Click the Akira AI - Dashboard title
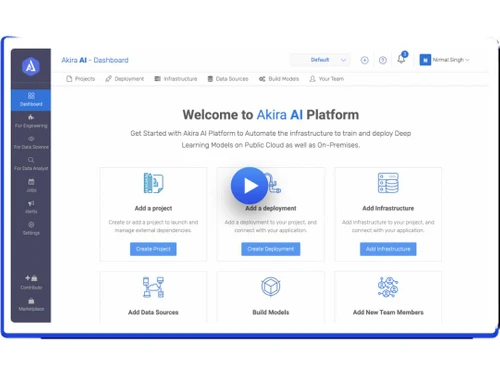Screen dimensions: 500x375 click(x=95, y=60)
